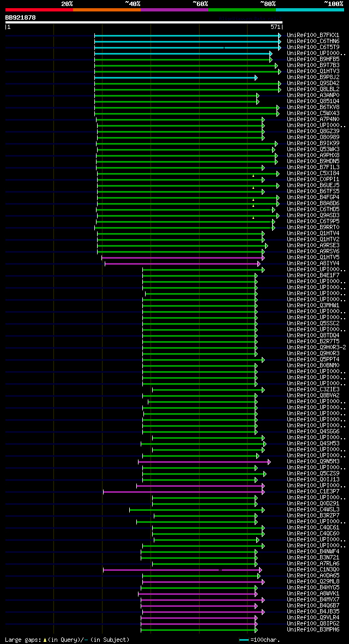349x644 pixels.
Task: Select UniRef100_B9P8J2 label
Action: [x=313, y=77]
